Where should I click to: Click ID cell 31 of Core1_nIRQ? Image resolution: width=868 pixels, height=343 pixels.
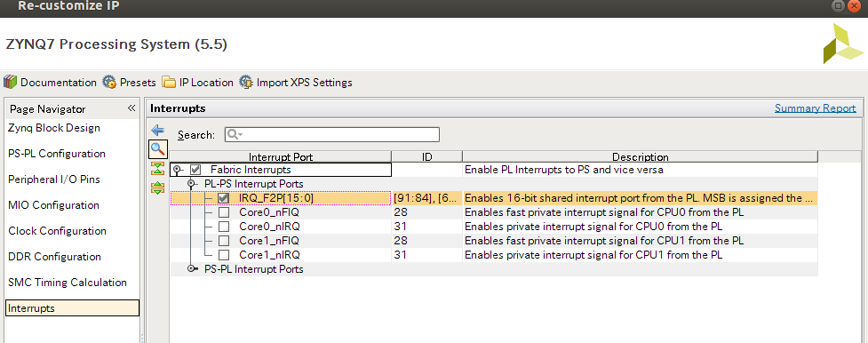[426, 255]
